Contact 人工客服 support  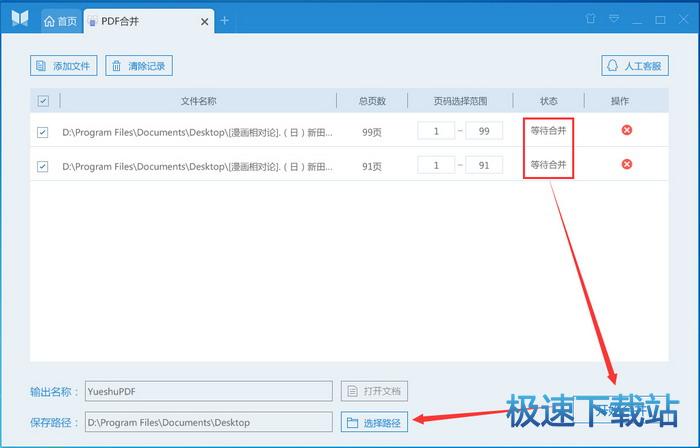635,66
